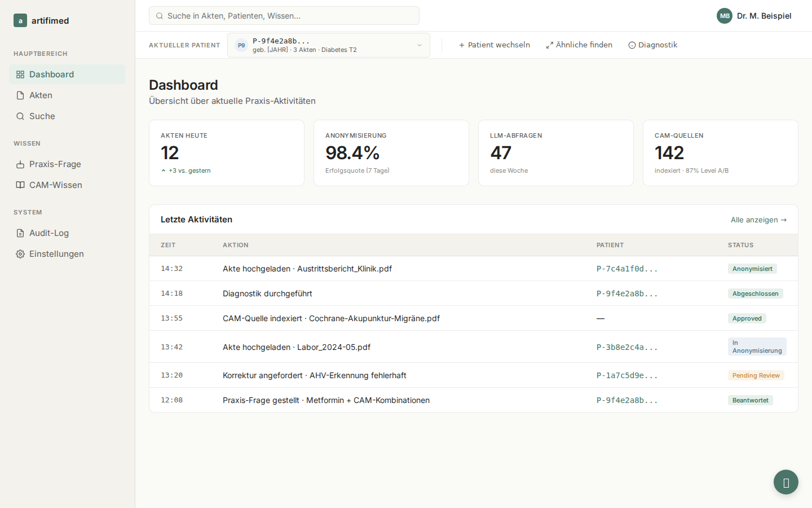This screenshot has height=508, width=812.
Task: Click the Einstellungen gear icon
Action: [x=20, y=254]
